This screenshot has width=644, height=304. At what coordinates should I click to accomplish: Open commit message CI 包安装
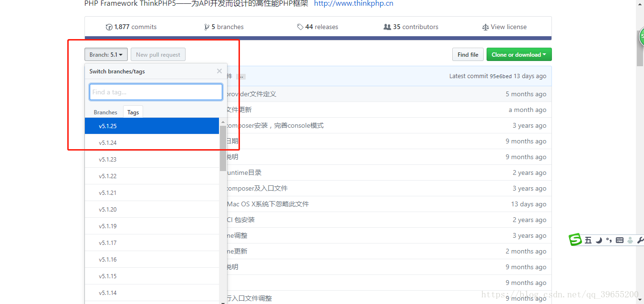(240, 220)
